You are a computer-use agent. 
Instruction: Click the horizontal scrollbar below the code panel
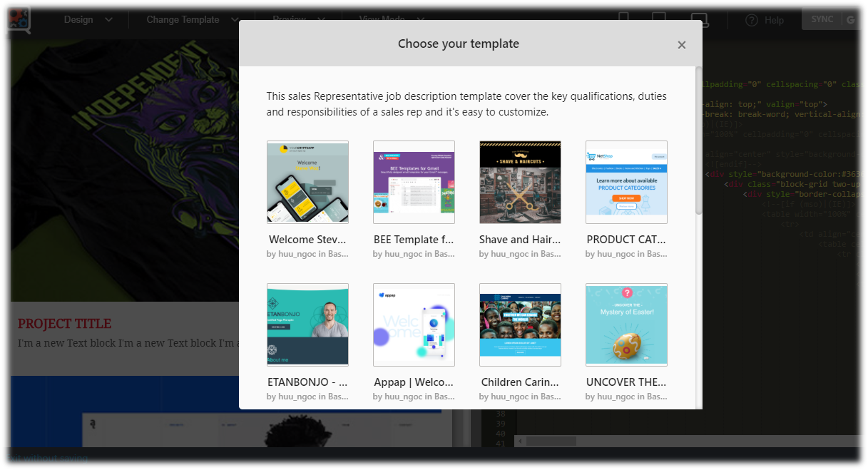[x=549, y=441]
